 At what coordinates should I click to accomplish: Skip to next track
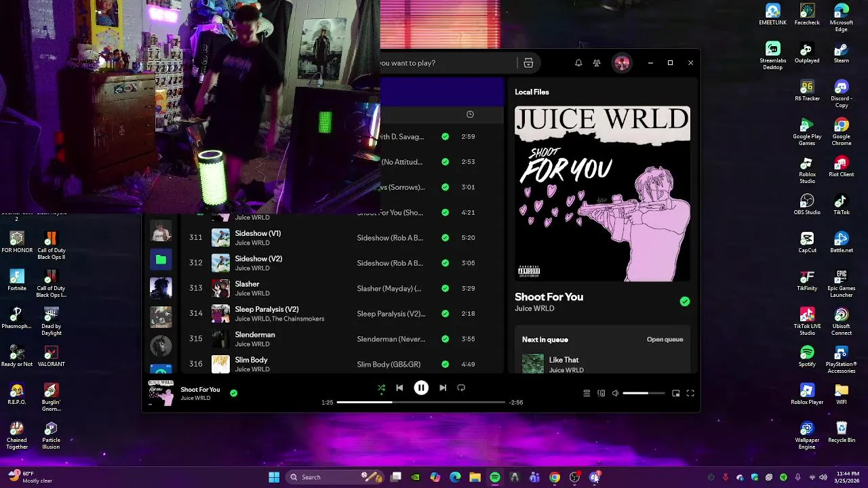click(443, 388)
